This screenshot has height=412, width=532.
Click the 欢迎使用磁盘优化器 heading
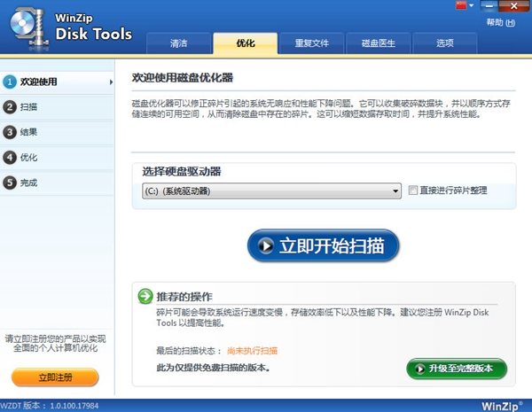pyautogui.click(x=182, y=78)
